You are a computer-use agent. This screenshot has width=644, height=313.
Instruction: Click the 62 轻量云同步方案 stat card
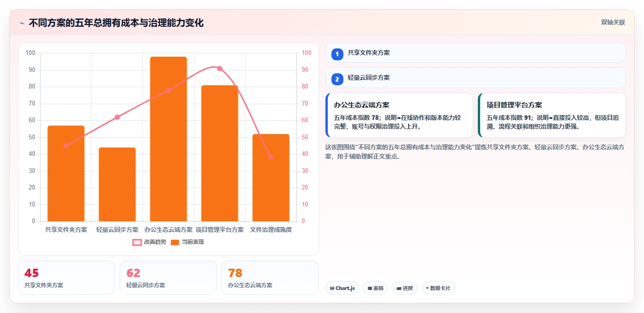168,278
